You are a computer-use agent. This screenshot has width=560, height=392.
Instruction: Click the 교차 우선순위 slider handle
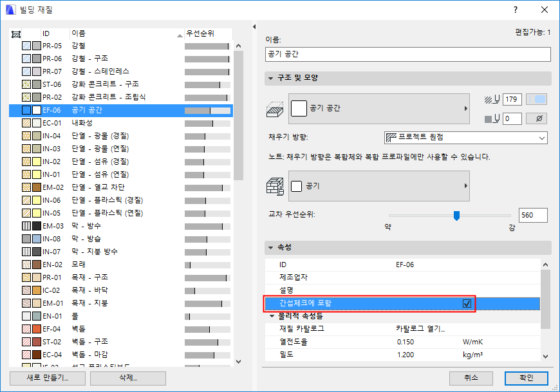456,216
